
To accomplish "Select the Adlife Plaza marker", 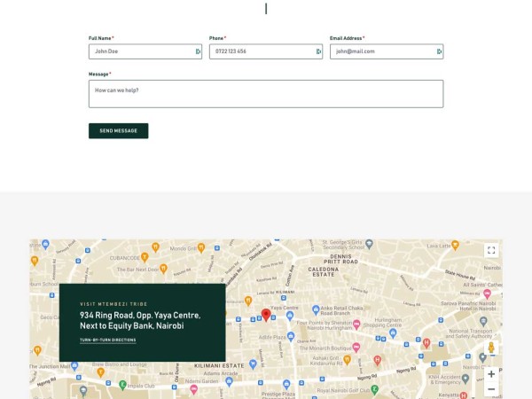I will pos(291,337).
